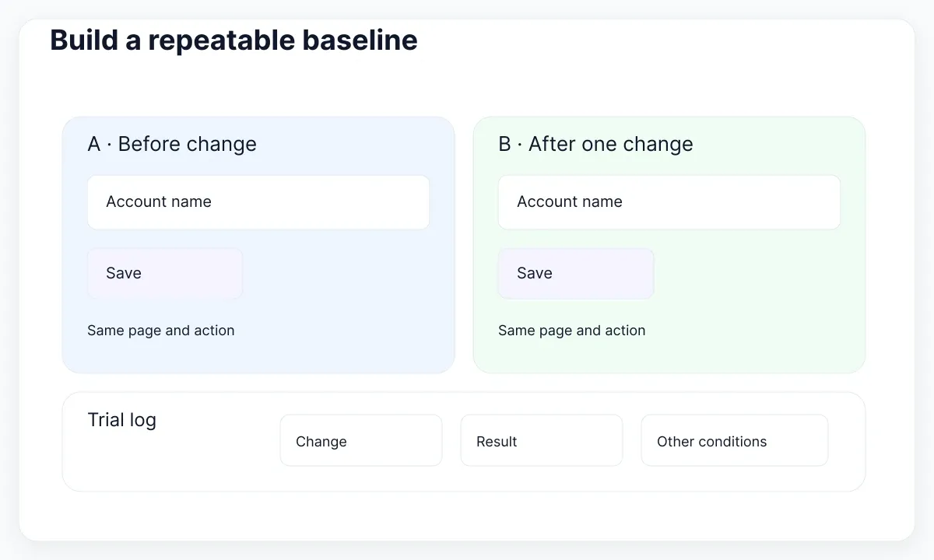Viewport: 934px width, 560px height.
Task: Select the Result cell in Trial log
Action: pyautogui.click(x=542, y=440)
